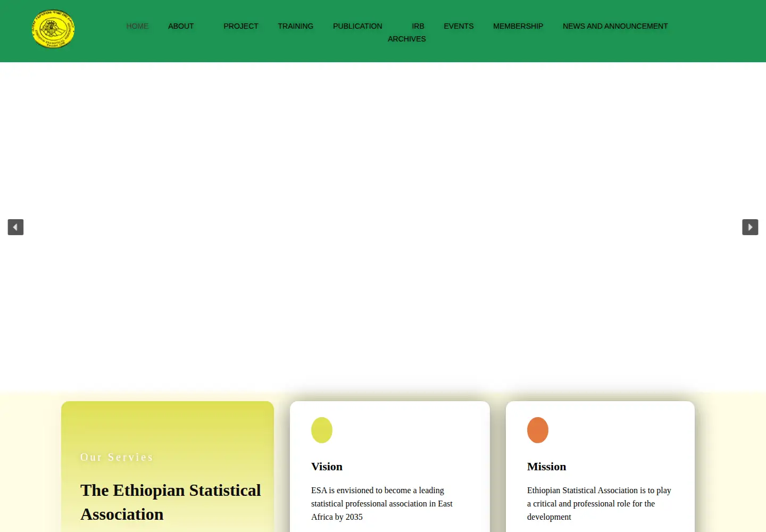
Task: Click the yellow ESA logo emblem
Action: (53, 29)
